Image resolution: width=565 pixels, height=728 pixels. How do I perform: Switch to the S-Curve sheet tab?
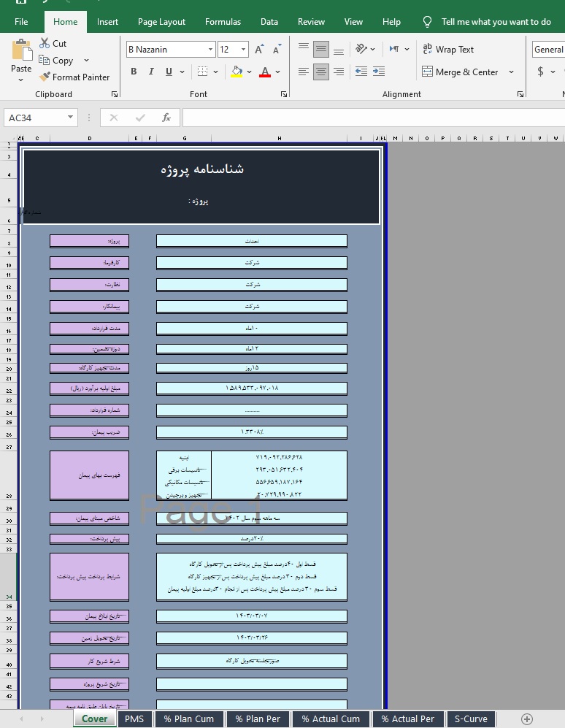[x=470, y=719]
